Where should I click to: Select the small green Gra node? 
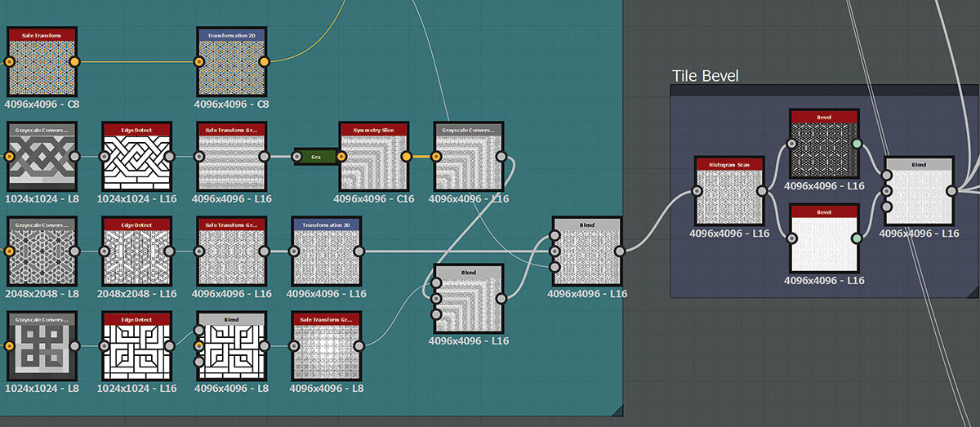(315, 157)
